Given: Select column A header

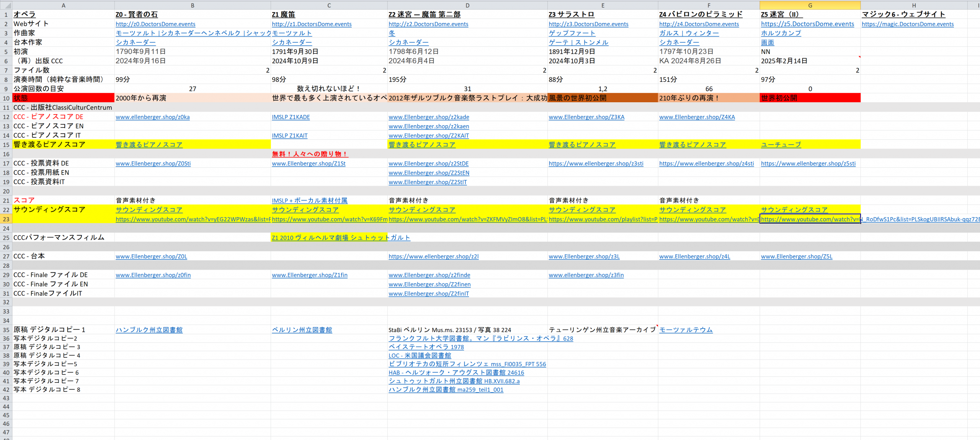Looking at the screenshot, I should [x=64, y=5].
